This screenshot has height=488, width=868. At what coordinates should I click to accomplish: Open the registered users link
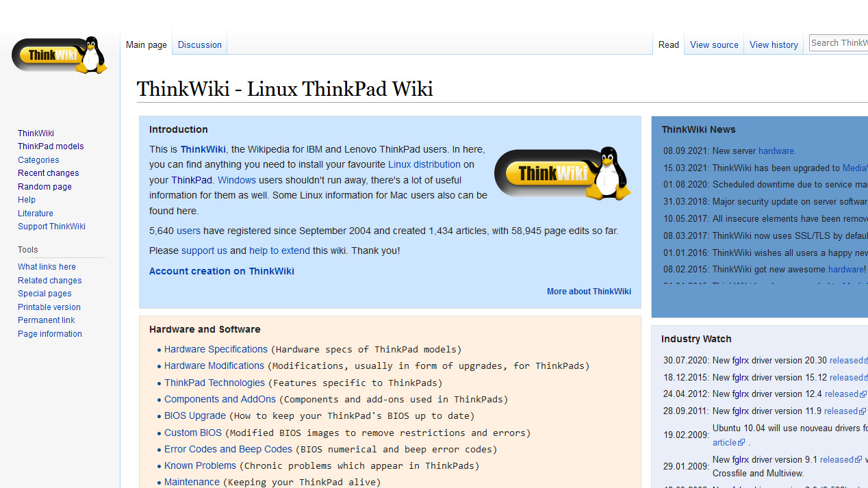coord(189,231)
